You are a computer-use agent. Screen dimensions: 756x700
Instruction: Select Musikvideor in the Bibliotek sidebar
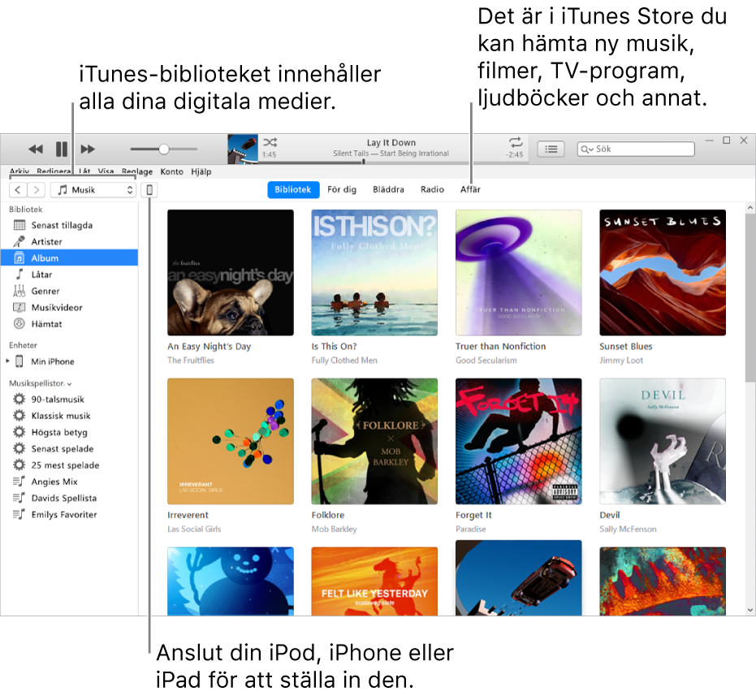55,306
